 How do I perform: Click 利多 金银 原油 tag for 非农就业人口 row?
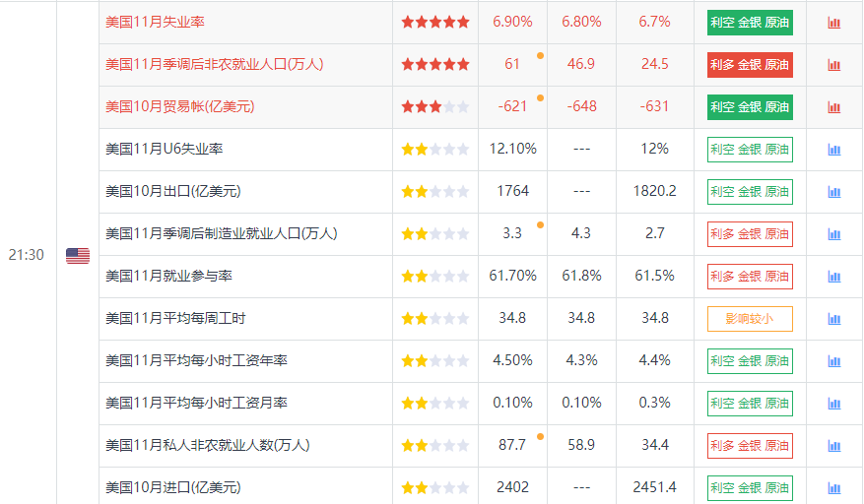[x=750, y=65]
